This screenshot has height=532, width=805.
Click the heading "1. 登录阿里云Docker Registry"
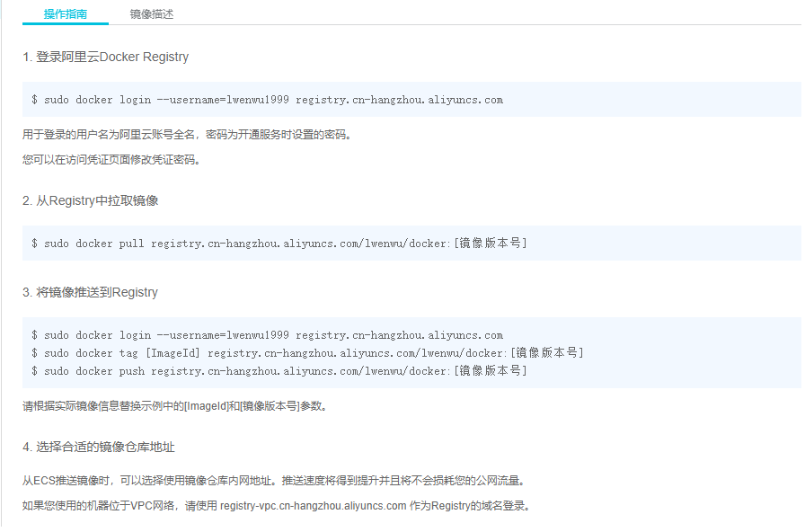[105, 57]
